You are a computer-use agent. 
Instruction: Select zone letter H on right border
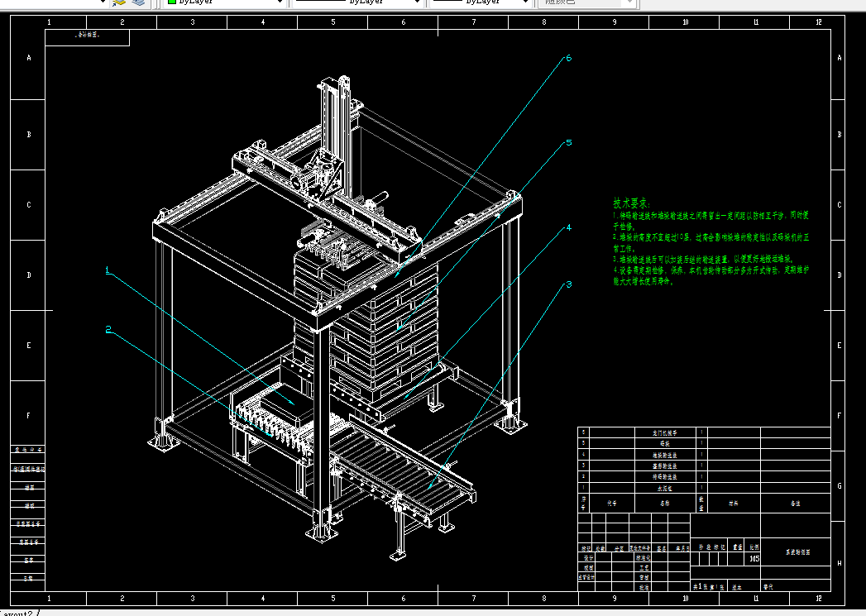[839, 564]
